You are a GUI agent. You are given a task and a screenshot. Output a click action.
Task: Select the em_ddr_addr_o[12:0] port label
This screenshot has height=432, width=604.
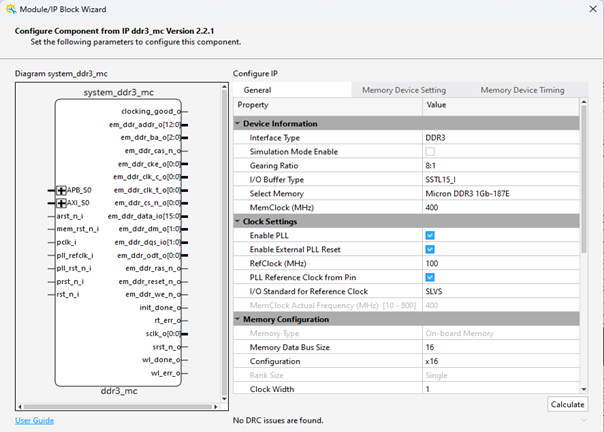[145, 124]
